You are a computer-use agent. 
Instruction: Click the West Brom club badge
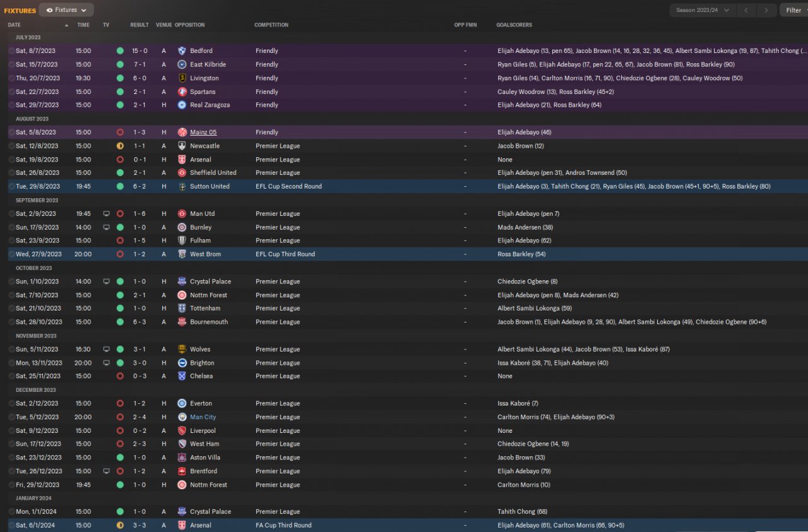[x=182, y=254]
